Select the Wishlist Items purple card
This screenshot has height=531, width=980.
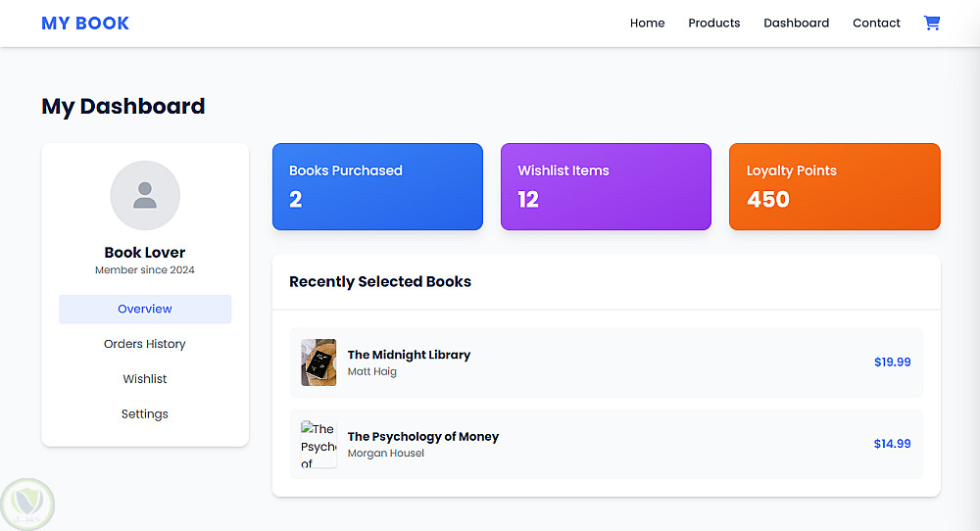pos(606,187)
